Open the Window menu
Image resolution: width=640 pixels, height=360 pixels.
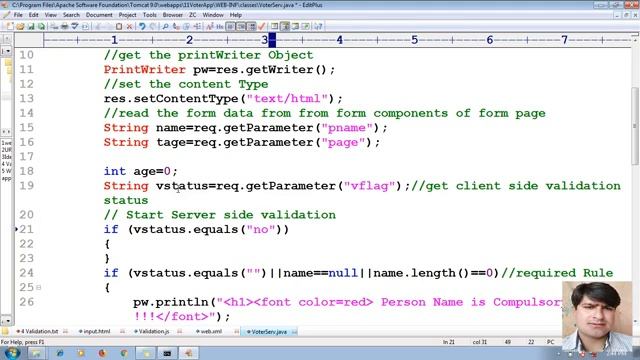(213, 15)
